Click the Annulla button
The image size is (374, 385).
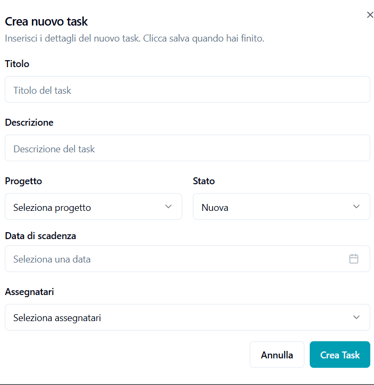tap(277, 355)
